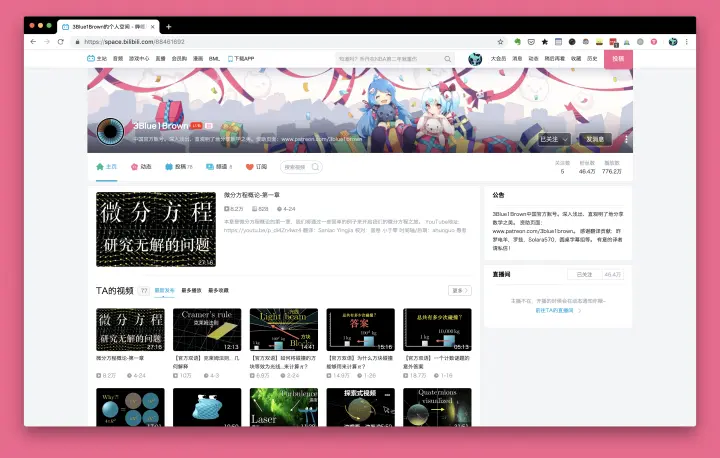
Task: Click the 3Blue1Brown username on the banner
Action: (161, 126)
